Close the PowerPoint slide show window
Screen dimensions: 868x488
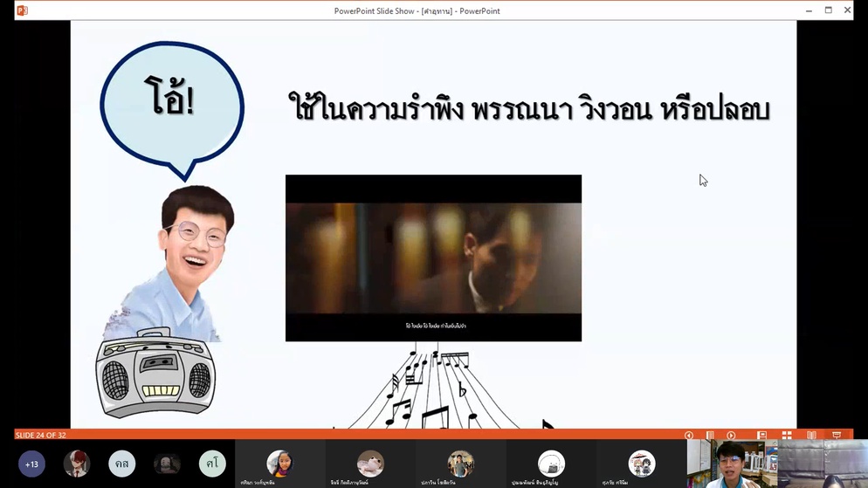(x=848, y=10)
